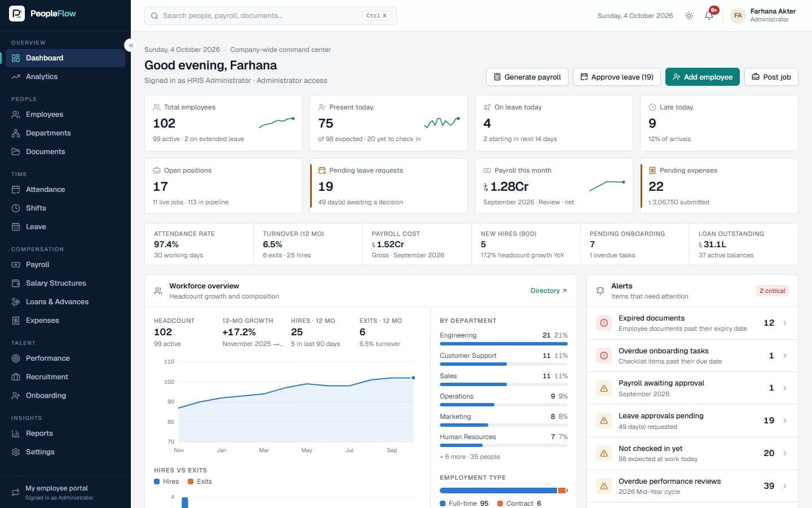Click the Salary Structures icon in sidebar
Screen dimensions: 812x508
tap(16, 283)
